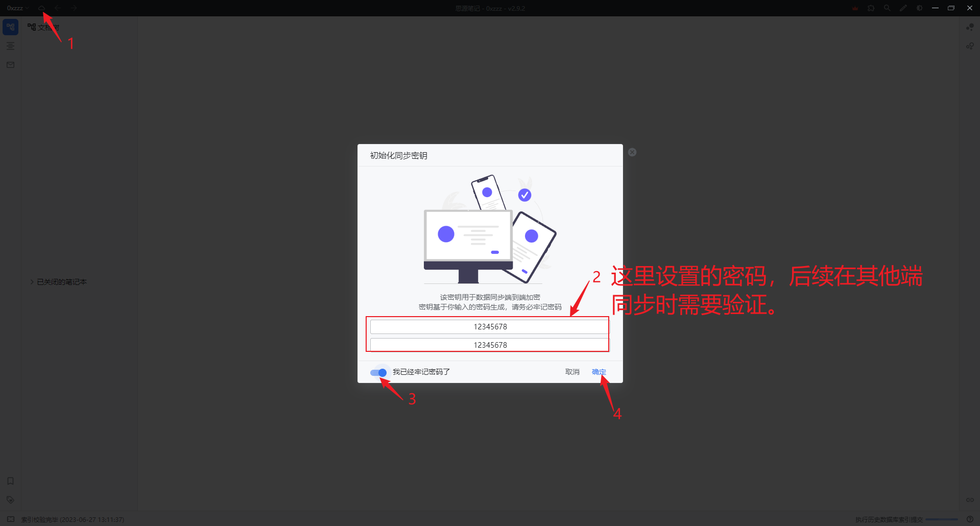Open the plugins puzzle-piece icon
980x526 pixels.
coord(871,8)
